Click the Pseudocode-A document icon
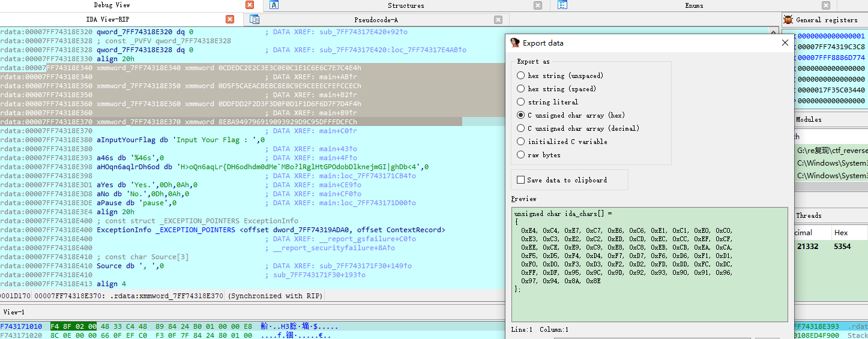 [255, 19]
